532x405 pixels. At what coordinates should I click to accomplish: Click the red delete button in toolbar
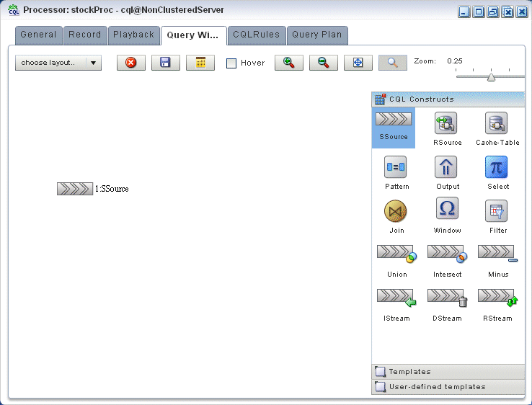(x=131, y=63)
